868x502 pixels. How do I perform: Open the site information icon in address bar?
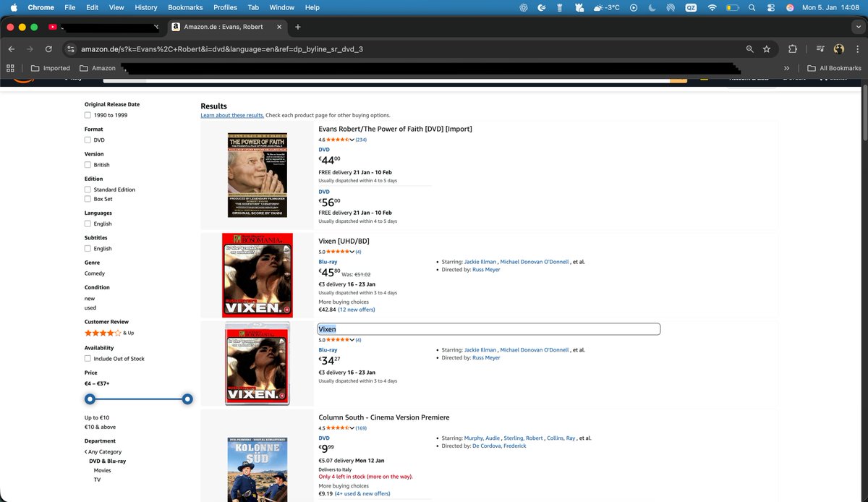point(70,48)
